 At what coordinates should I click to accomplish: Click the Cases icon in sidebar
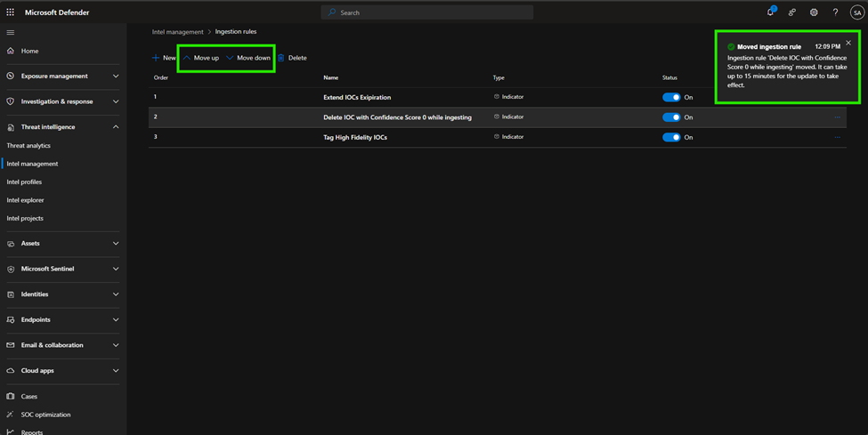click(x=10, y=396)
